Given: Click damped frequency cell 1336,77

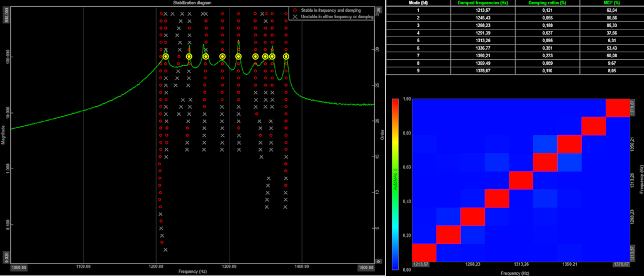Looking at the screenshot, I should point(482,48).
